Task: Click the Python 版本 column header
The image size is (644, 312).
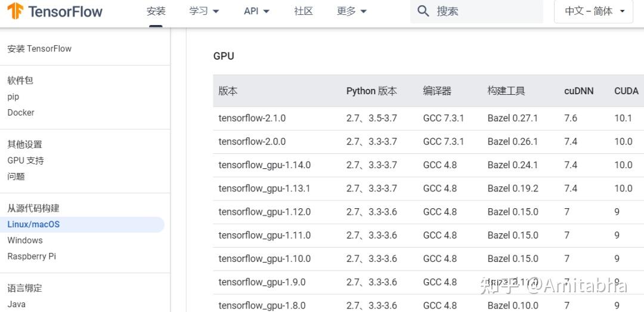Action: coord(371,91)
